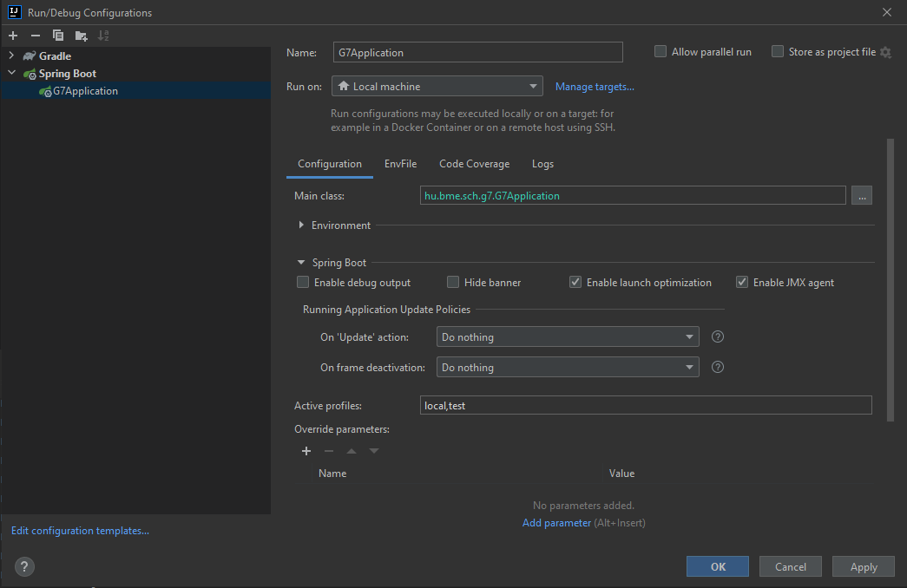This screenshot has height=588, width=907.
Task: Expand the Environment section
Action: (x=301, y=225)
